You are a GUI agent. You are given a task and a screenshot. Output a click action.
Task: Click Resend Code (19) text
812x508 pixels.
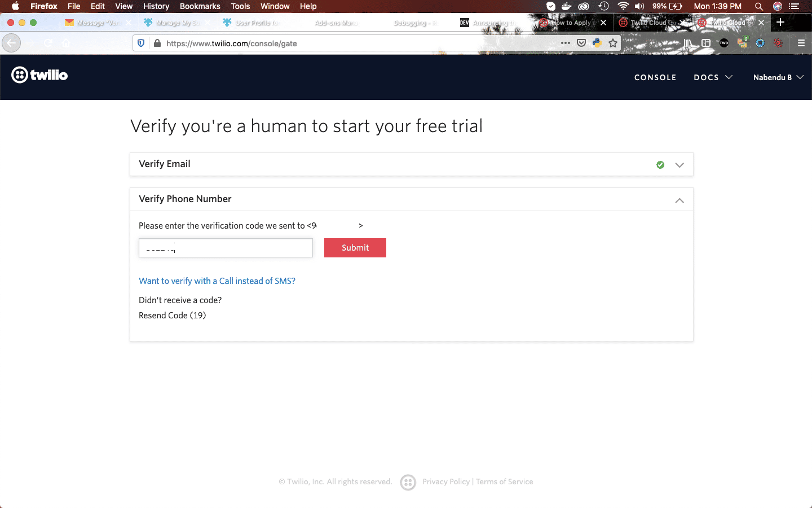[x=173, y=316]
